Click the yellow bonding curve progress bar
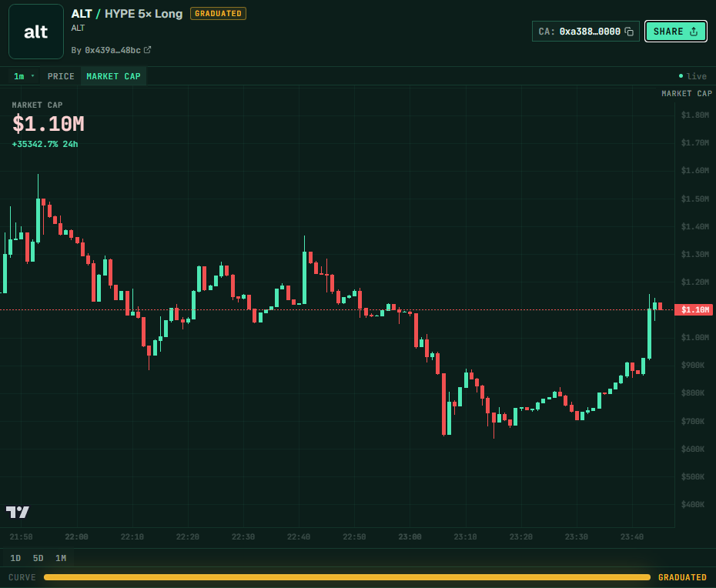This screenshot has height=588, width=716. [x=347, y=577]
